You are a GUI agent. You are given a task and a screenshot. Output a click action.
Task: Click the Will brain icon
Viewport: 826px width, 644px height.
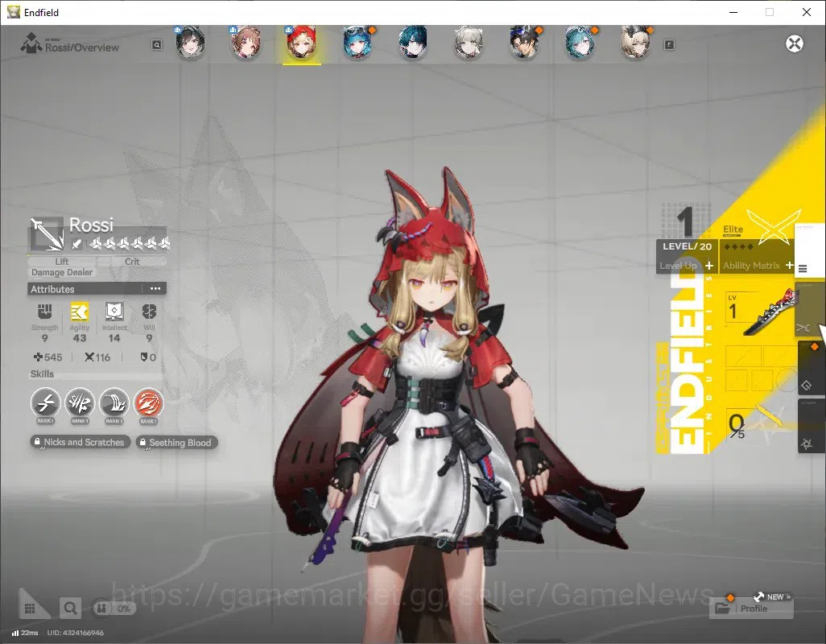pyautogui.click(x=149, y=312)
